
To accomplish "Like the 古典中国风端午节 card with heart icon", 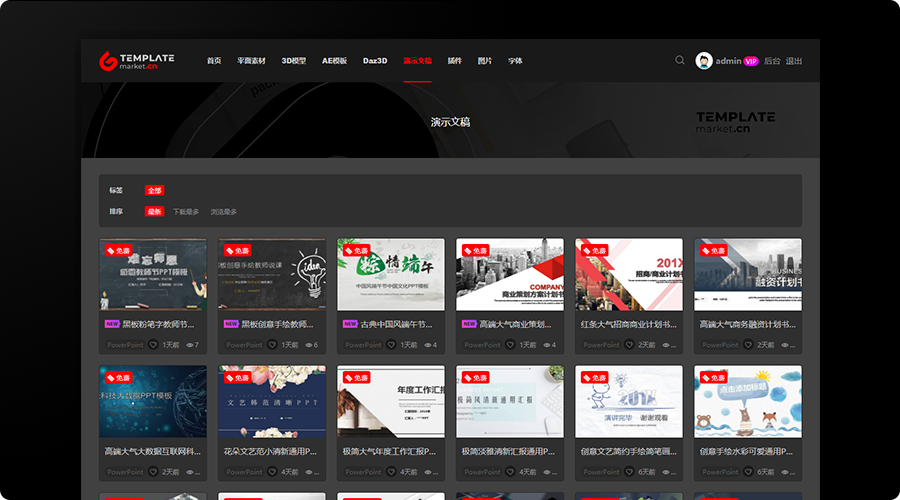I will pos(391,345).
